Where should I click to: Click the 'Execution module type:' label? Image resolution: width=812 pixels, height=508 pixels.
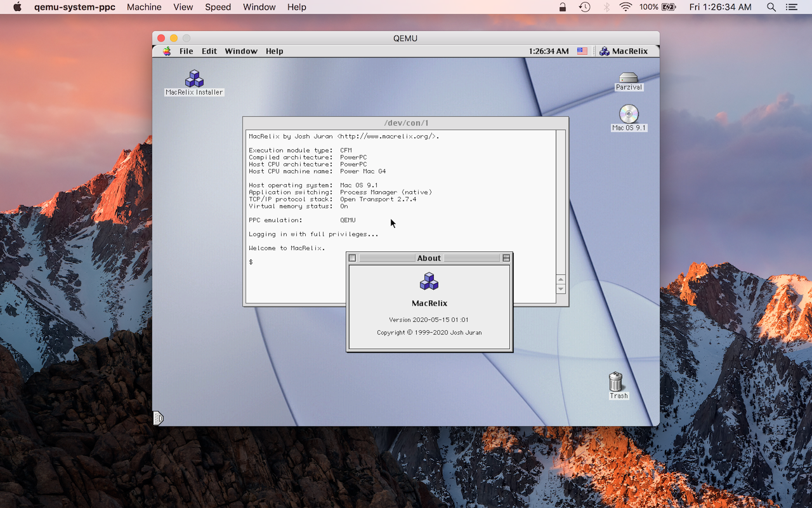click(x=291, y=150)
